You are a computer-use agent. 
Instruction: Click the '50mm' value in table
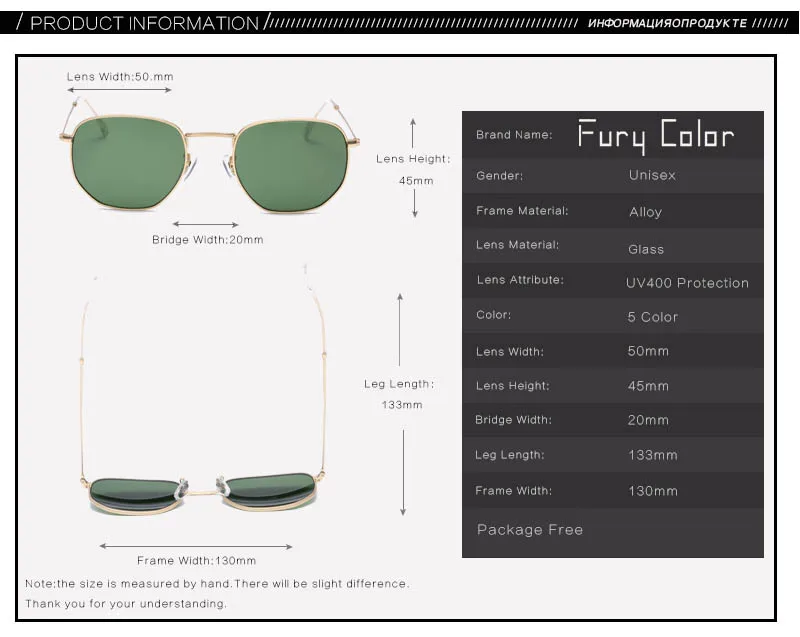[648, 351]
